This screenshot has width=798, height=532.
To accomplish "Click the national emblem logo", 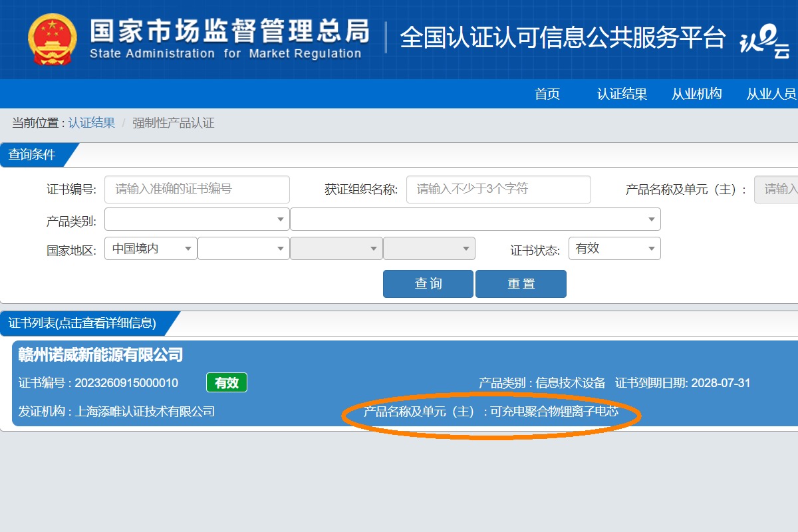I will (53, 39).
